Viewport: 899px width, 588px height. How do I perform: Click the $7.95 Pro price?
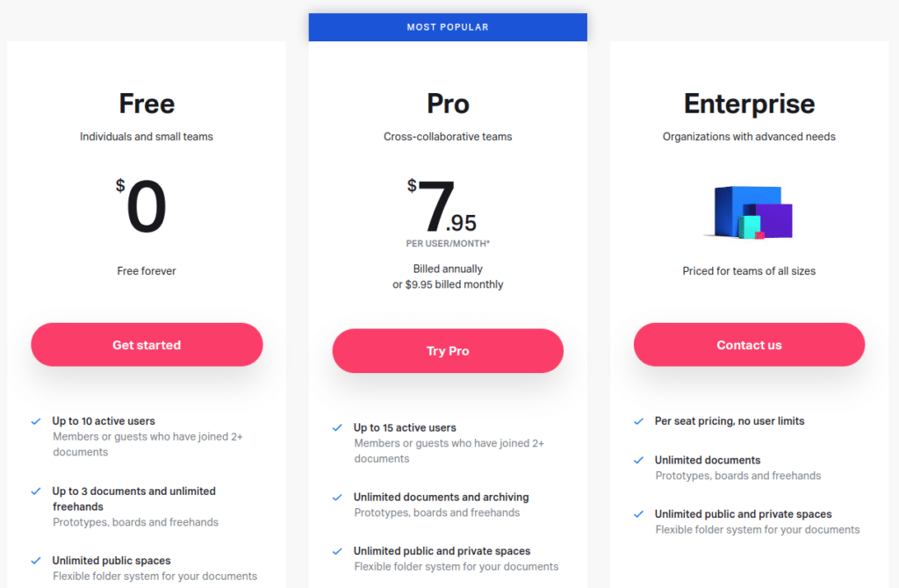coord(442,205)
